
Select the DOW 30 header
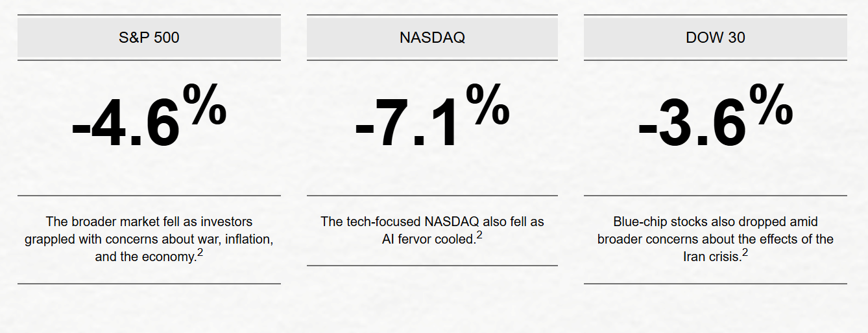pyautogui.click(x=715, y=38)
